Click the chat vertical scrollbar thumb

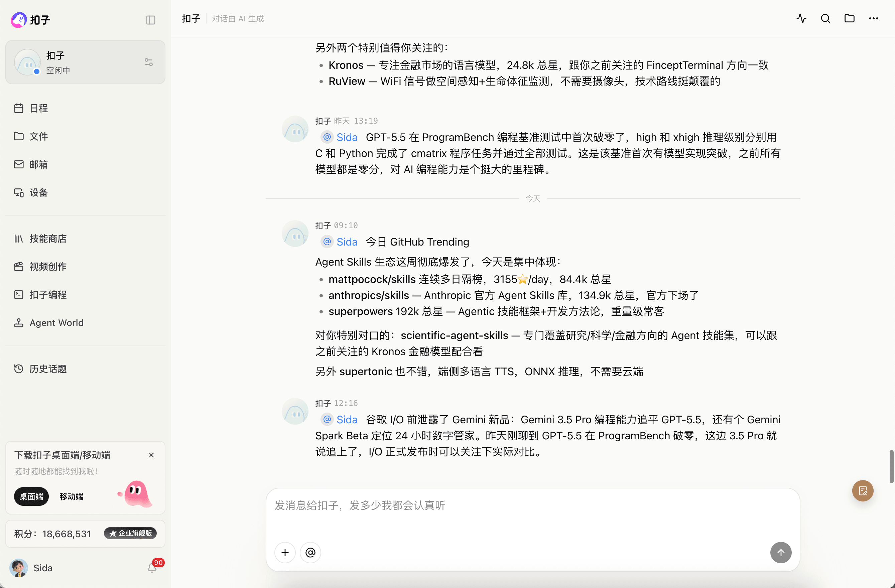891,467
